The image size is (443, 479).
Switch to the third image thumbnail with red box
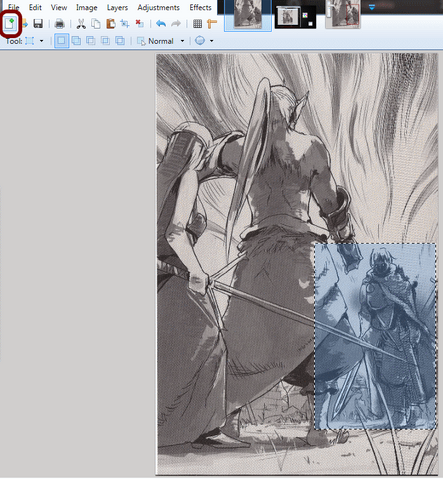click(343, 15)
